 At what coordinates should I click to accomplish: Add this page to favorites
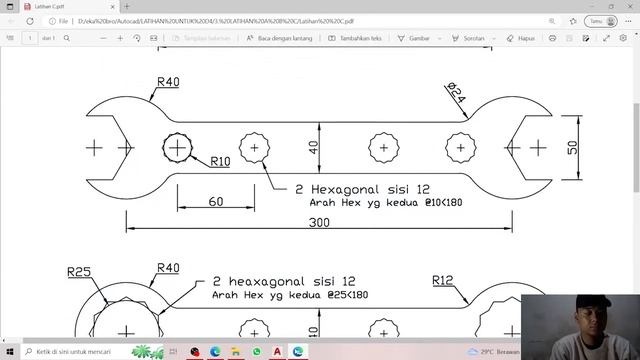click(x=573, y=21)
